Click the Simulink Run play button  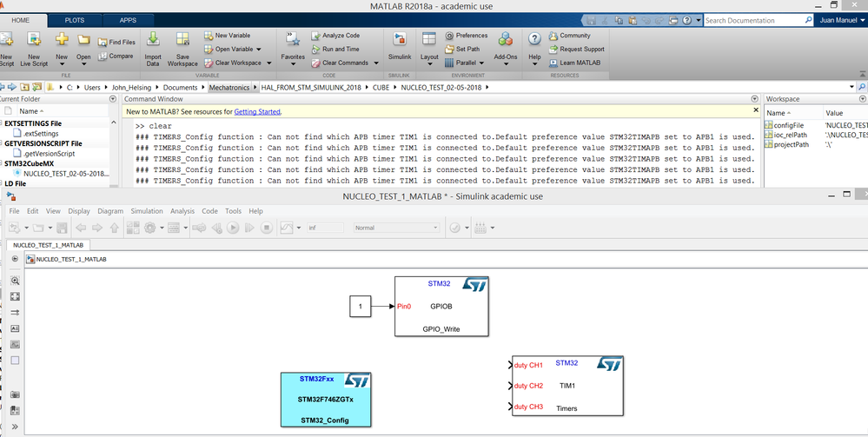[x=233, y=228]
